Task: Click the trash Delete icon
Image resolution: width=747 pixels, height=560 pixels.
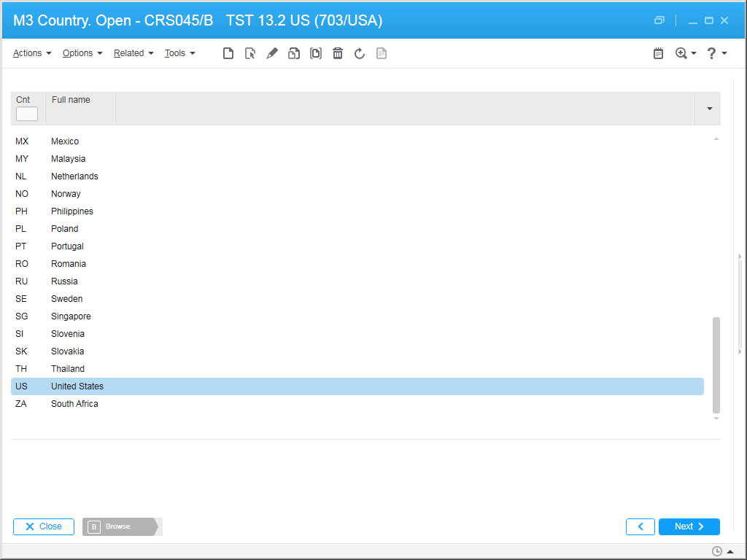Action: pyautogui.click(x=338, y=53)
